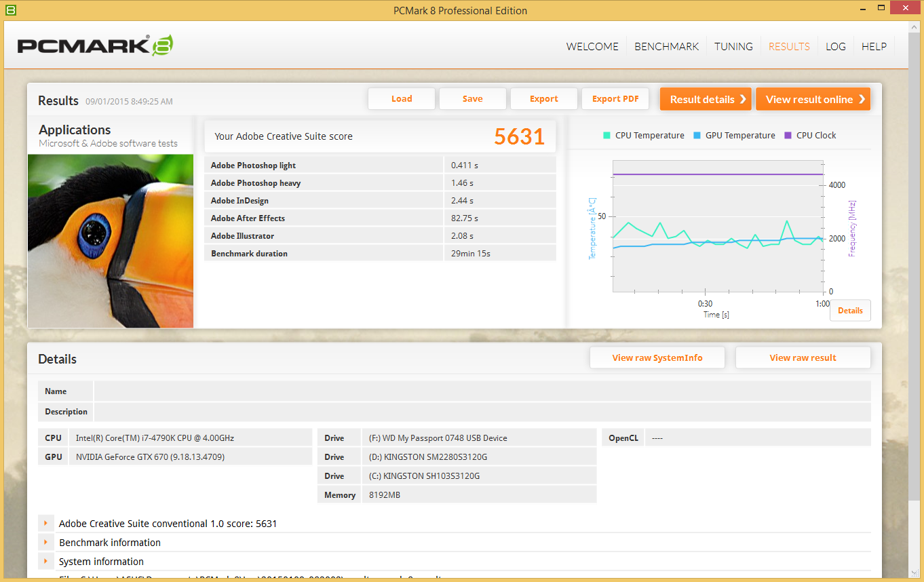The width and height of the screenshot is (924, 582).
Task: Open the WELCOME tab
Action: tap(592, 46)
